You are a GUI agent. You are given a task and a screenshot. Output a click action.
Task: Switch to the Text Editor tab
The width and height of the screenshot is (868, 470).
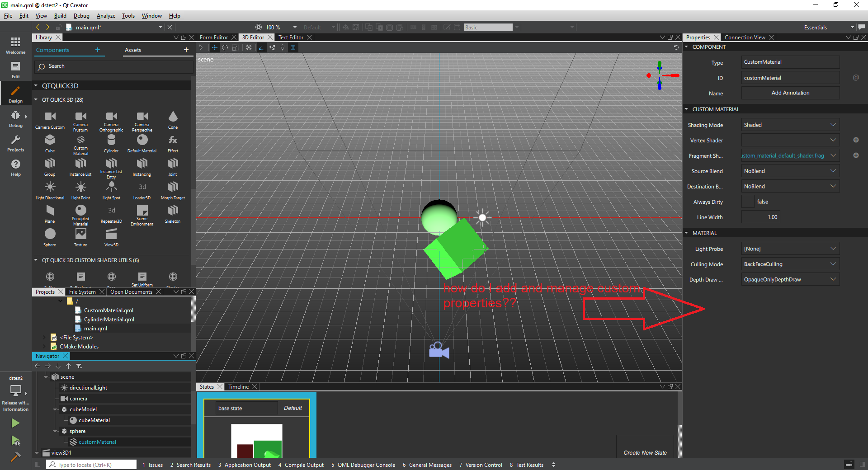(291, 38)
